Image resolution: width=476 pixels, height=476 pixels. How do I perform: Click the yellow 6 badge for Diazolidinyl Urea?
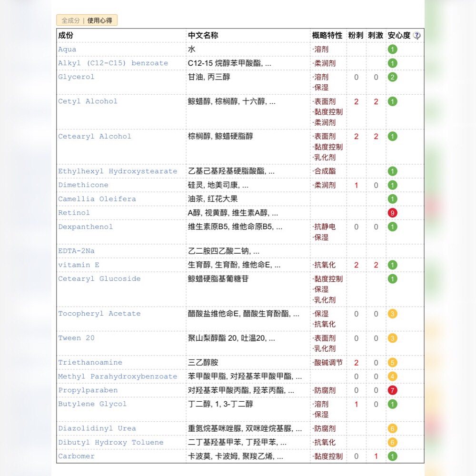tap(392, 428)
